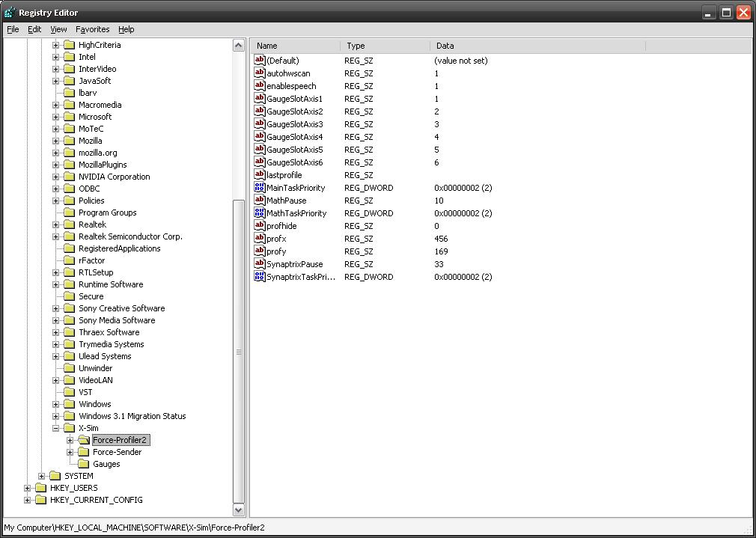Expand the SYSTEM key
The height and width of the screenshot is (538, 756).
(x=41, y=477)
